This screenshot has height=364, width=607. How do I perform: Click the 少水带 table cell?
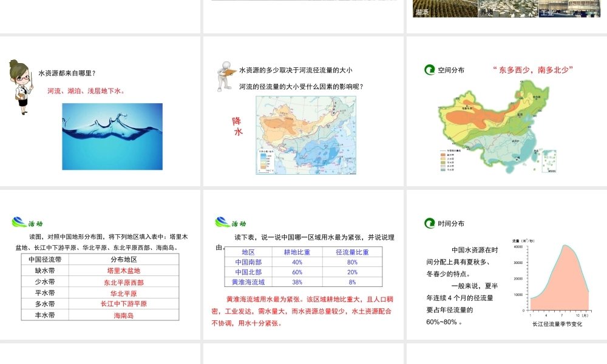[45, 281]
